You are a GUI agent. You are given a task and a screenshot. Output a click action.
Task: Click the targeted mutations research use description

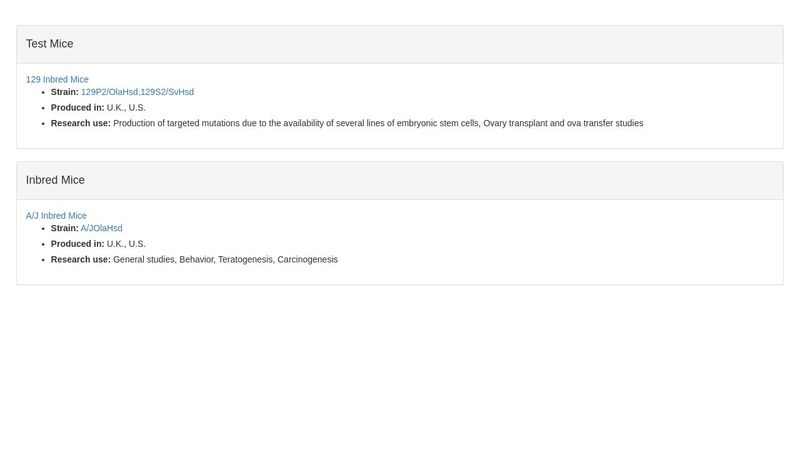click(378, 124)
